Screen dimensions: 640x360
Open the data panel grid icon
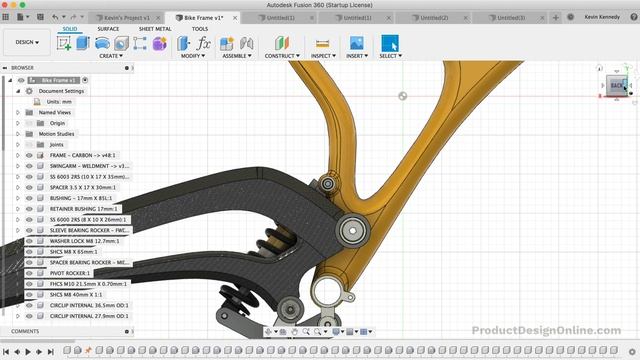click(x=6, y=17)
